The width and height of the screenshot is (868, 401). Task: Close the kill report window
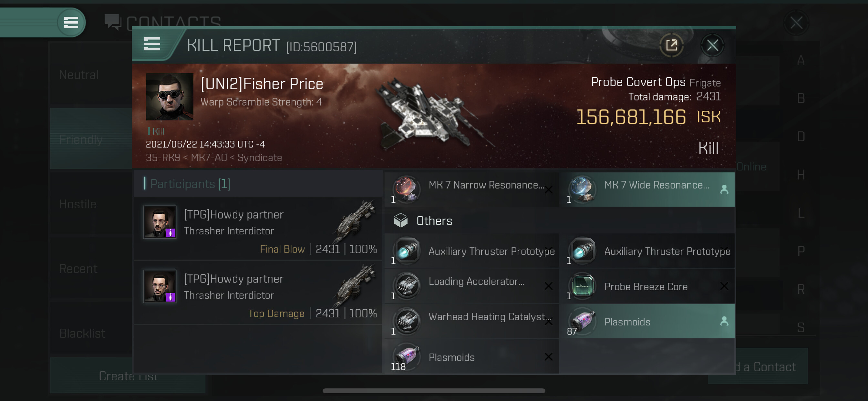[x=712, y=45]
